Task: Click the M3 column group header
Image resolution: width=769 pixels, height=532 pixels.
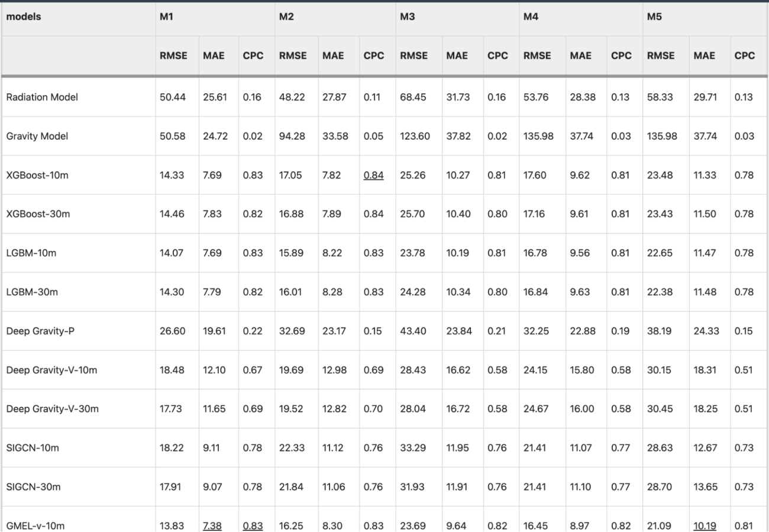Action: (x=407, y=17)
